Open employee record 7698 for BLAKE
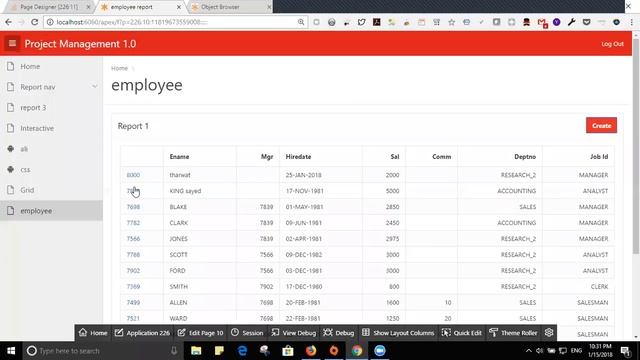This screenshot has width=640, height=360. tap(133, 207)
